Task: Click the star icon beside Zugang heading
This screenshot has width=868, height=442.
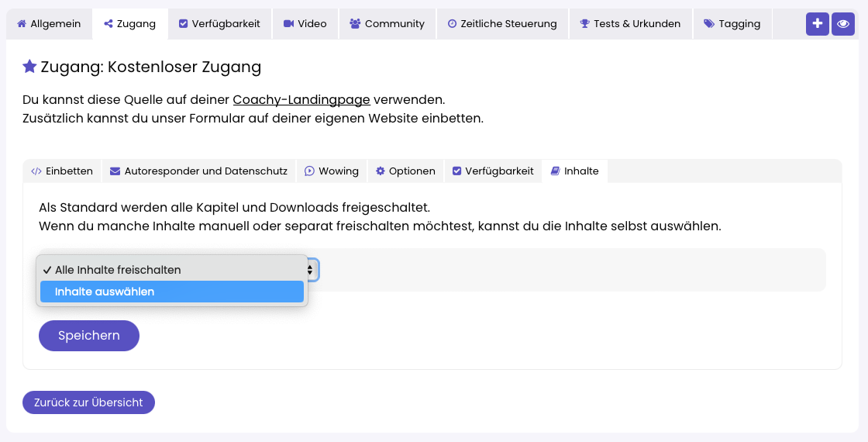Action: pos(29,67)
